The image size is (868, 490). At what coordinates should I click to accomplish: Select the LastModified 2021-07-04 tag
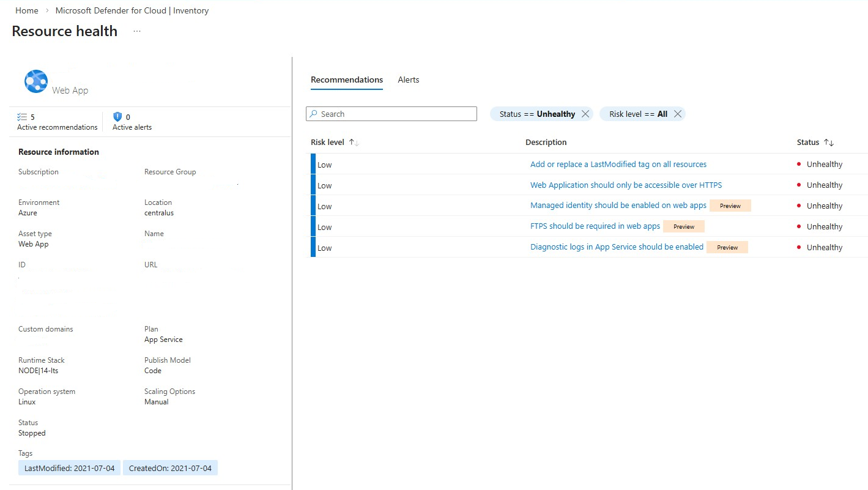click(69, 467)
